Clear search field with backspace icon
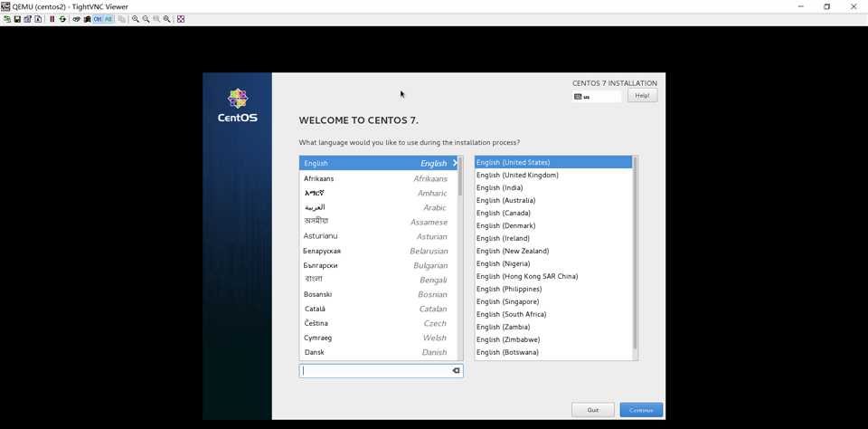Viewport: 868px width, 429px height. pyautogui.click(x=456, y=371)
